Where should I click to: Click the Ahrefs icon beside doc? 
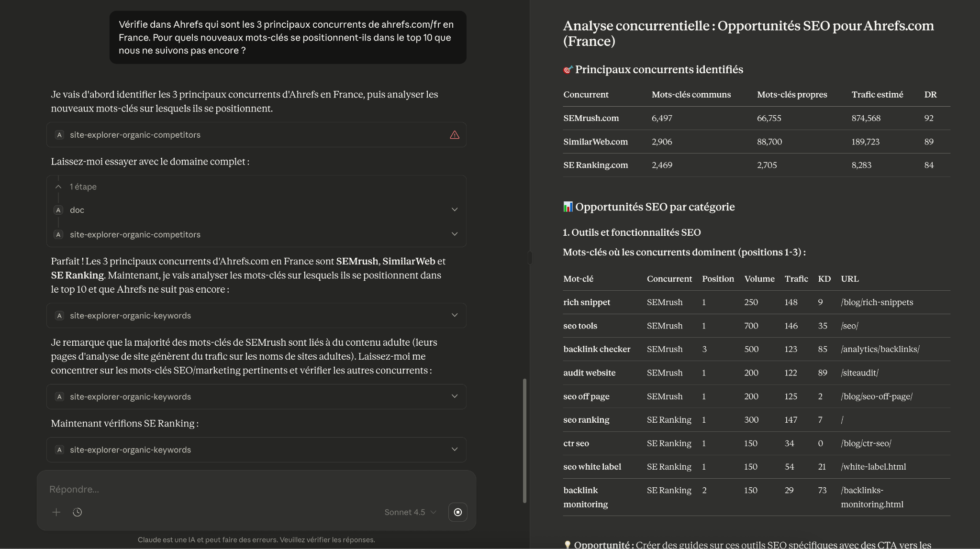point(58,210)
